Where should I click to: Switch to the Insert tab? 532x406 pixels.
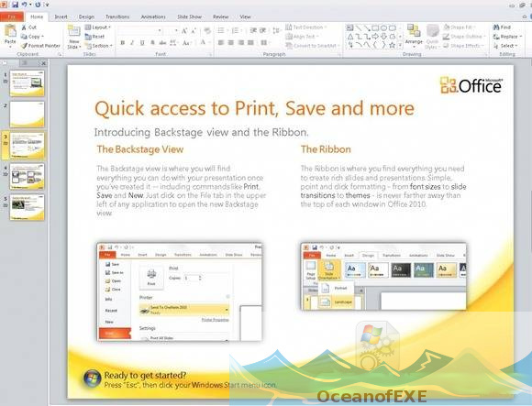[x=61, y=16]
